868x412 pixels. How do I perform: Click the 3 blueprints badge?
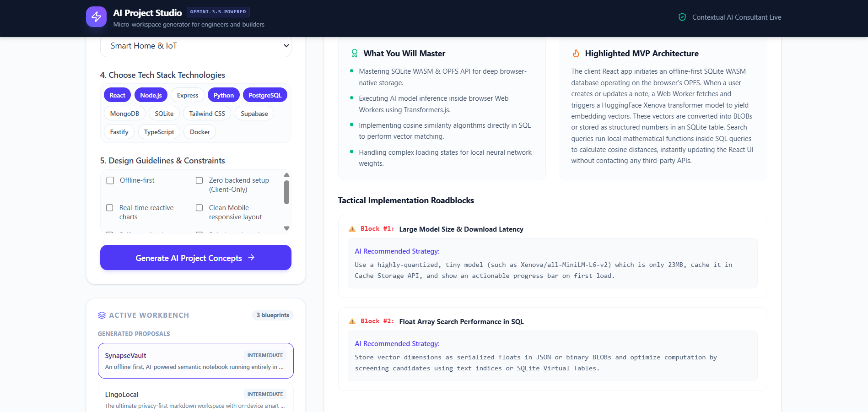tap(273, 315)
